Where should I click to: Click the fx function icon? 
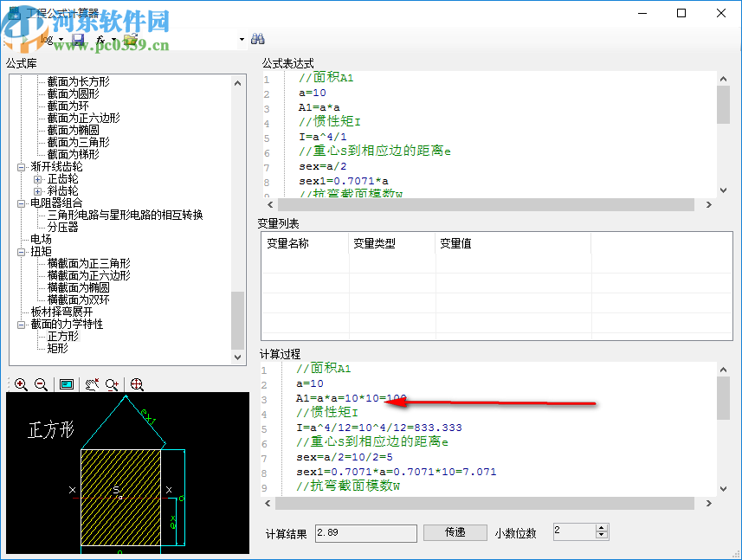point(100,40)
